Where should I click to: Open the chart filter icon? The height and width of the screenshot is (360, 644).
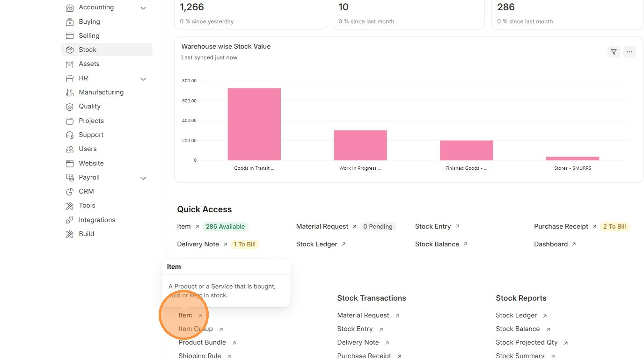tap(614, 52)
